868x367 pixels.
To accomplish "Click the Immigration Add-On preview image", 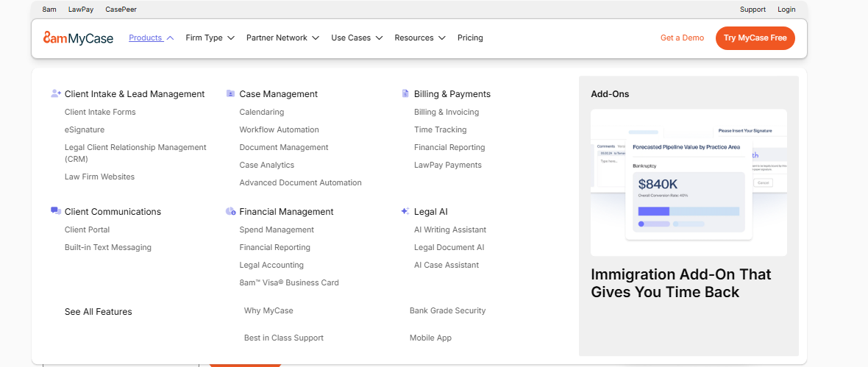I will pos(689,182).
